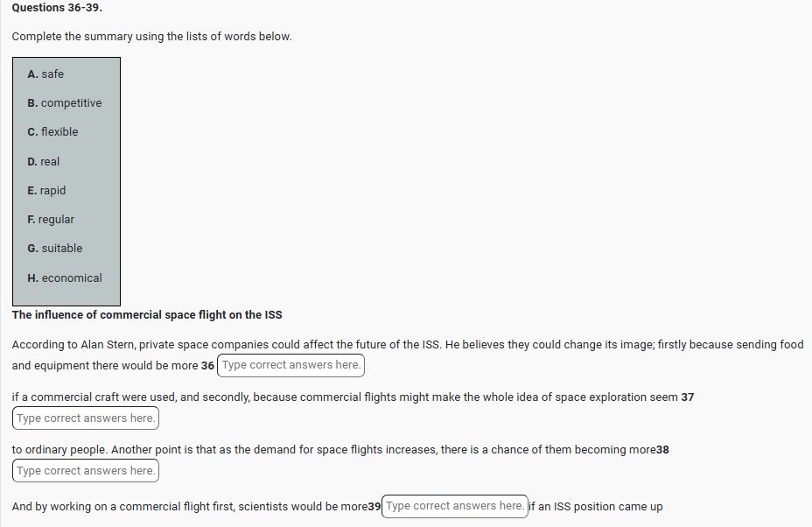Click the bold number 39 label
The height and width of the screenshot is (527, 812).
(x=374, y=507)
